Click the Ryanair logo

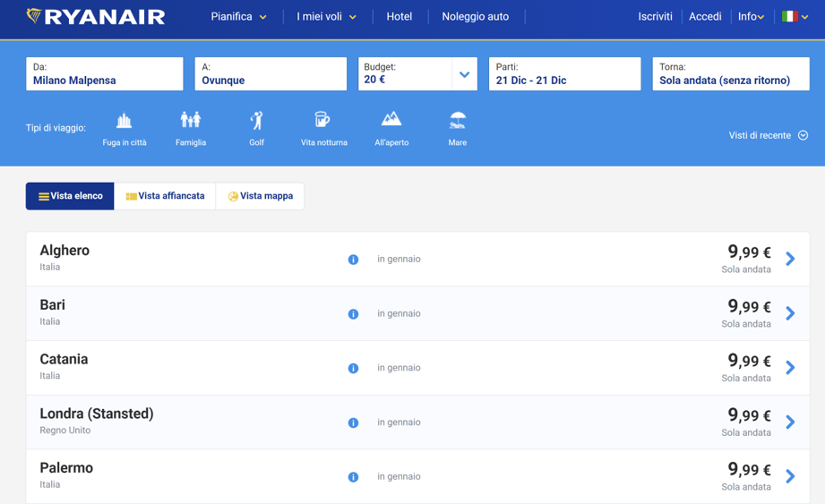click(96, 17)
